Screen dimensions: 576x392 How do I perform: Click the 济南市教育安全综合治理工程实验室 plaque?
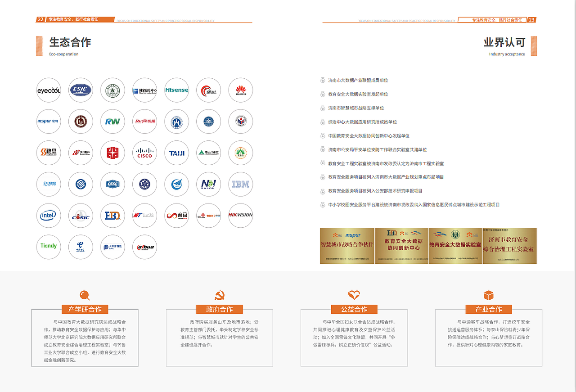[510, 246]
